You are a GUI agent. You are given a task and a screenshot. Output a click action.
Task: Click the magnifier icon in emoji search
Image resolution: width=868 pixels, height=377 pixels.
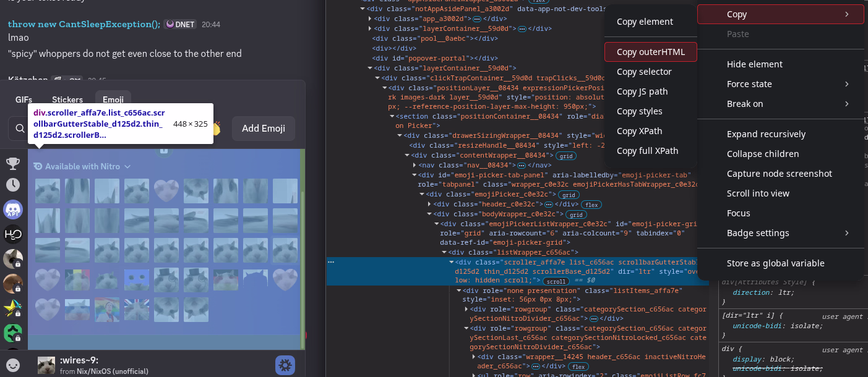tap(20, 129)
